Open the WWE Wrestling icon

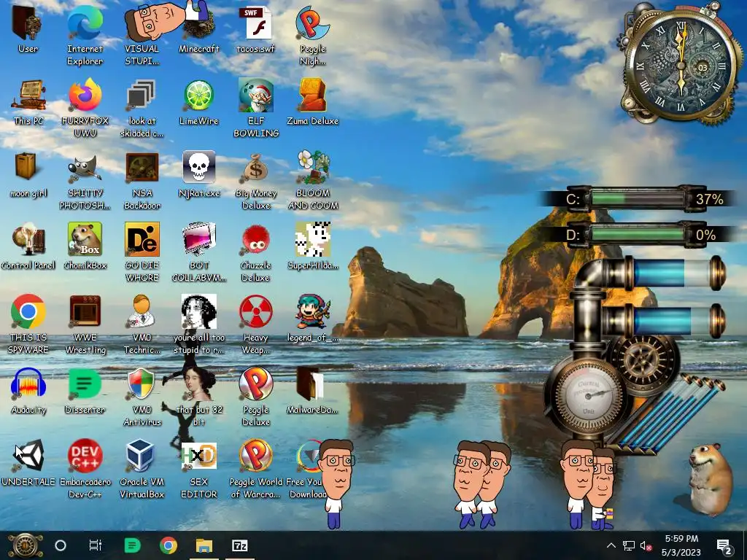(85, 324)
